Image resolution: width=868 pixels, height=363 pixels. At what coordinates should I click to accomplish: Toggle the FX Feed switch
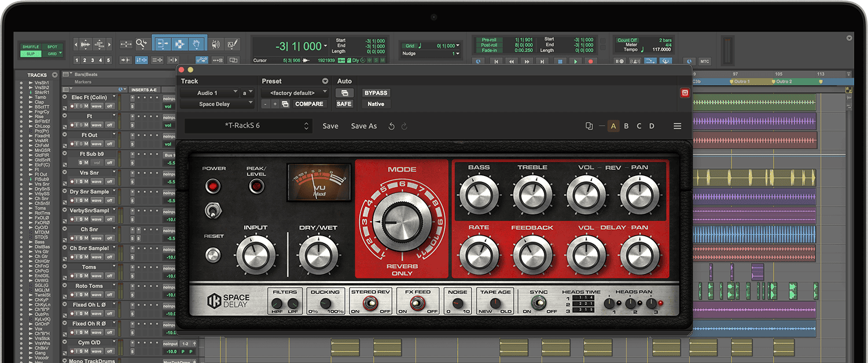418,303
